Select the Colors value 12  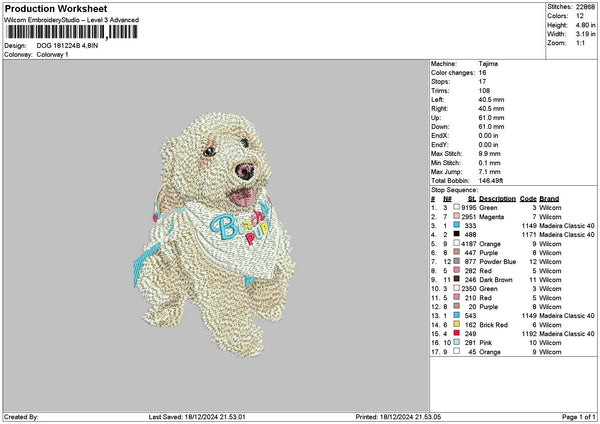[x=580, y=16]
